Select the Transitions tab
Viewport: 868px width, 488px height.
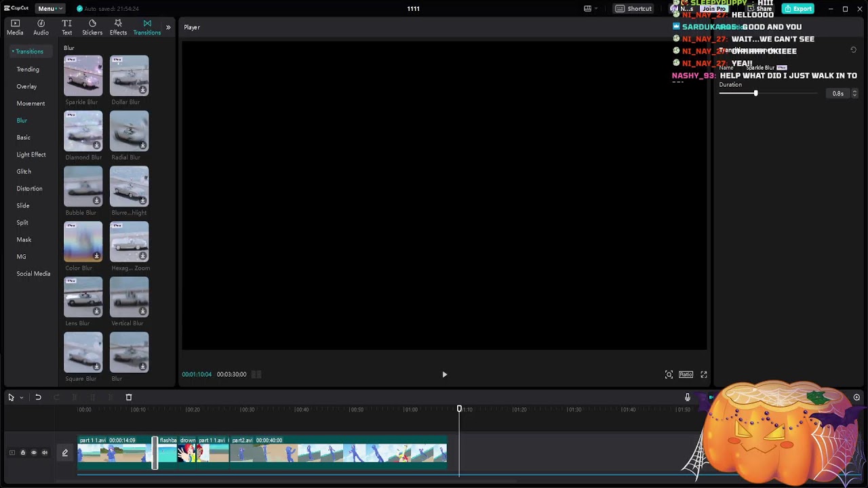coord(146,27)
